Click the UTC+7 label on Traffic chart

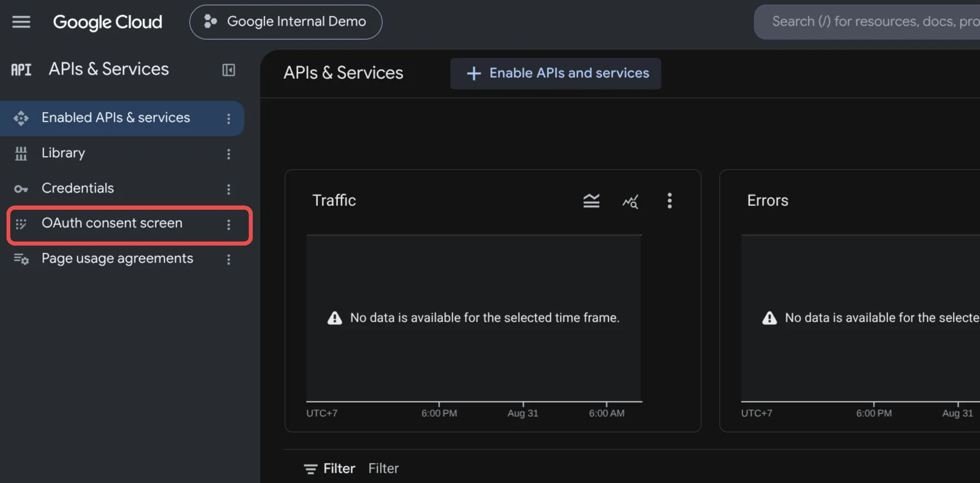pyautogui.click(x=322, y=413)
